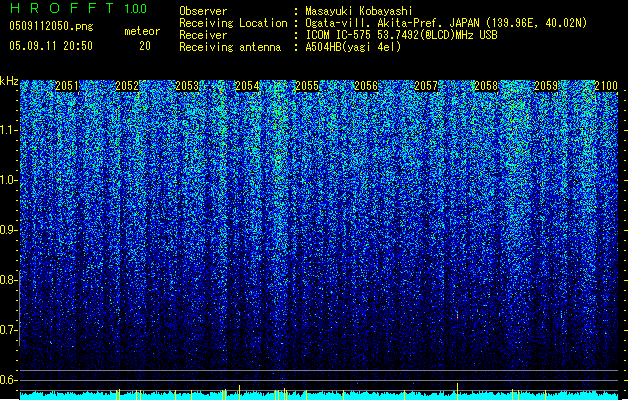Click the 2056 time axis label
Viewport: 629px width, 400px height.
366,86
